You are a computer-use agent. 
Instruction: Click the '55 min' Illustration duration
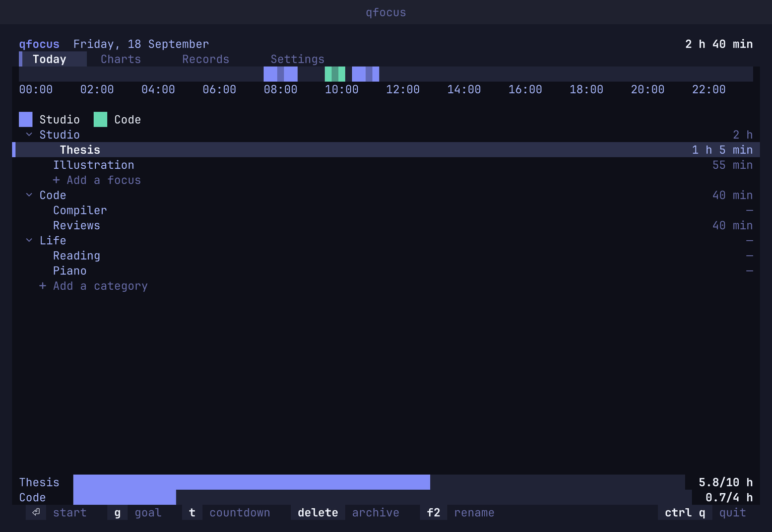733,165
